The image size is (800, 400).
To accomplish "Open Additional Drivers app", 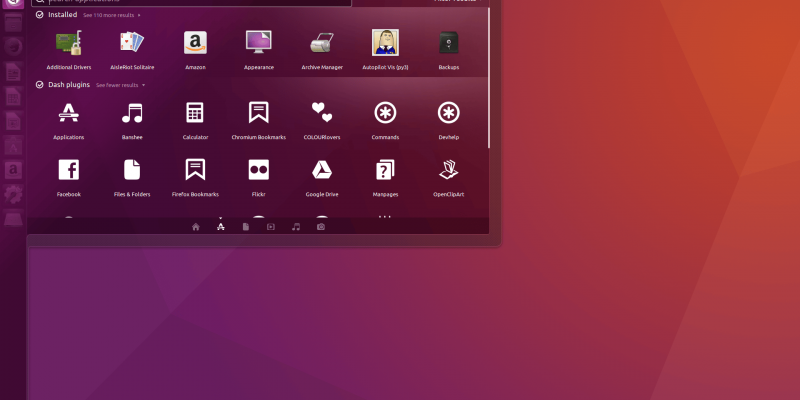I will pos(69,50).
